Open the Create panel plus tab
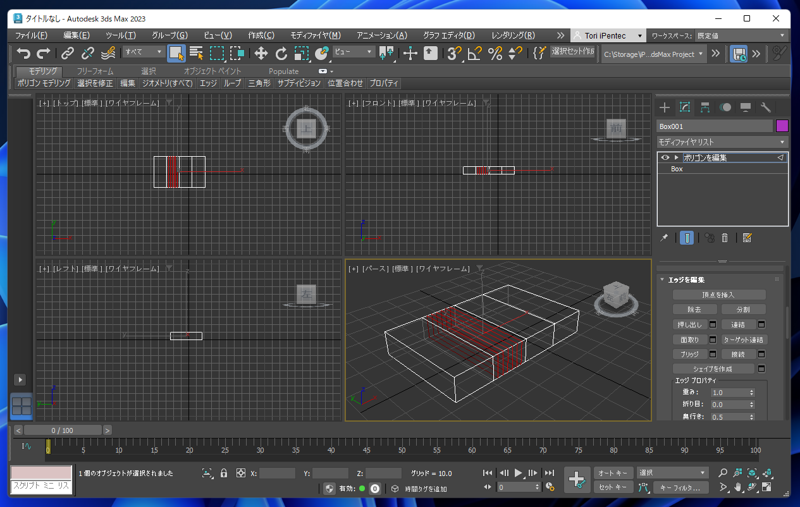The height and width of the screenshot is (507, 800). [x=664, y=107]
